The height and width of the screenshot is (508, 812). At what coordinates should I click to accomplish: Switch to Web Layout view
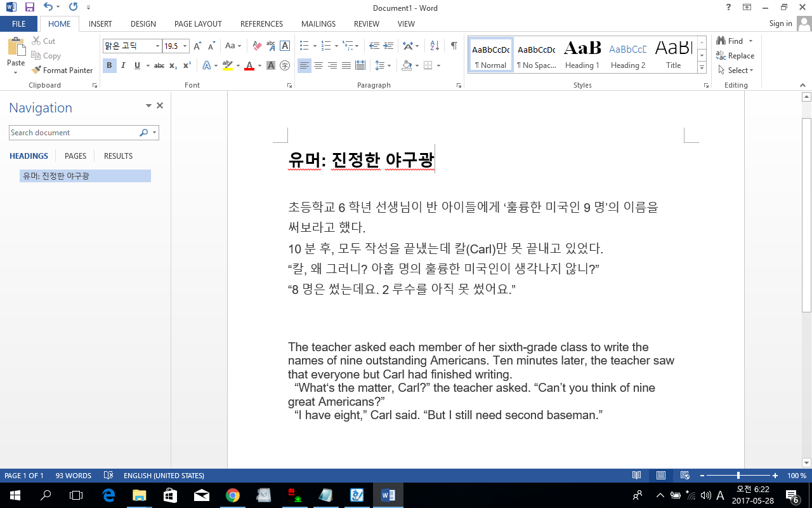click(685, 476)
